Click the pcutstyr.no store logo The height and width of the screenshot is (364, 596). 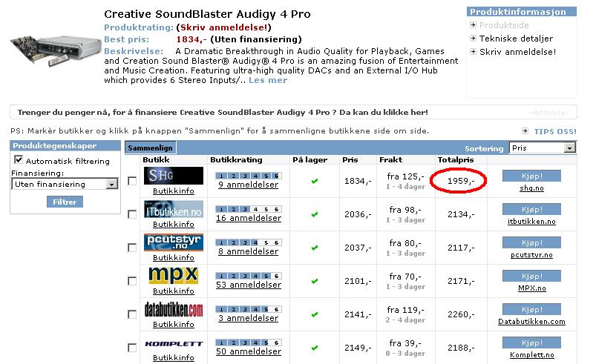(174, 242)
